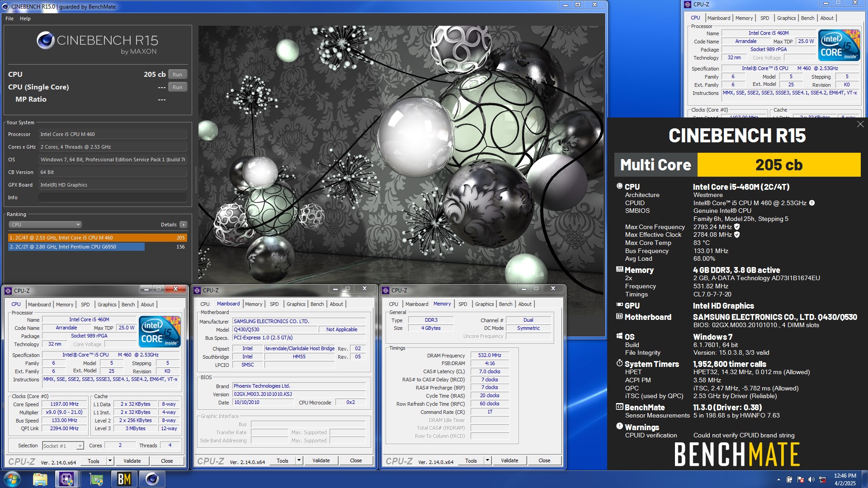The image size is (868, 488).
Task: Open the Mainboard tab in the CPU-Z CPU-tab window
Action: pyautogui.click(x=39, y=305)
